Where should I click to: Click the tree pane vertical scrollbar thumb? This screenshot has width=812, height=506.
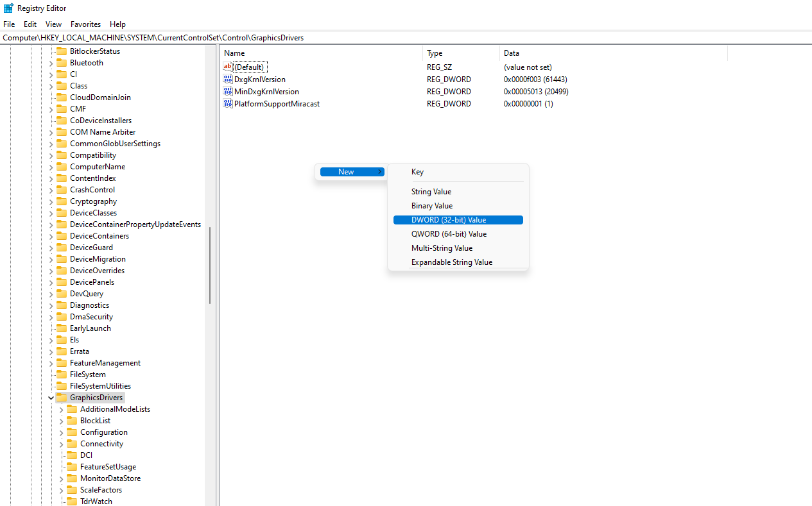210,266
